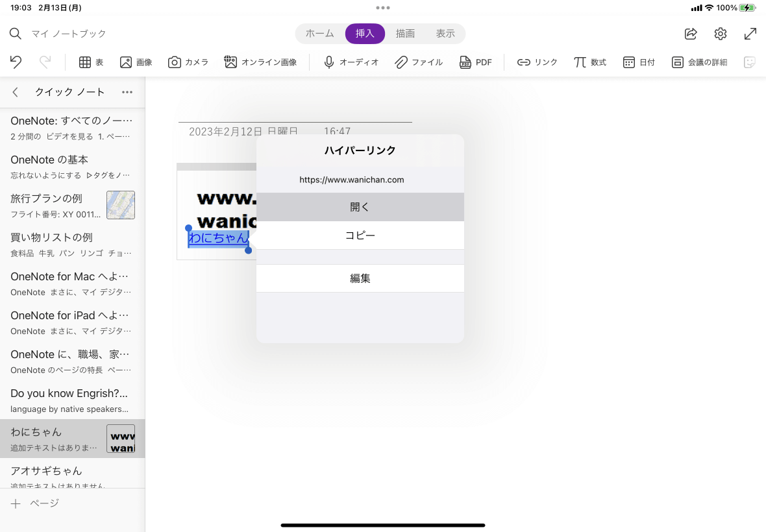Click the sticker icon at toolbar end

point(749,62)
